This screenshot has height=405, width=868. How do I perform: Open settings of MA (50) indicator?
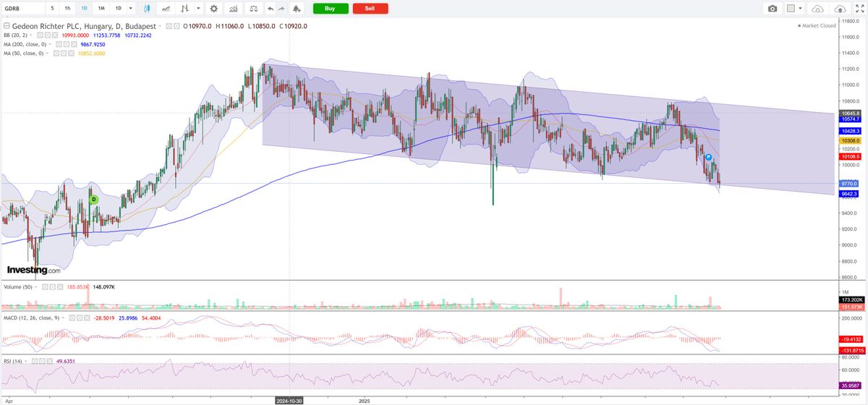[x=64, y=53]
